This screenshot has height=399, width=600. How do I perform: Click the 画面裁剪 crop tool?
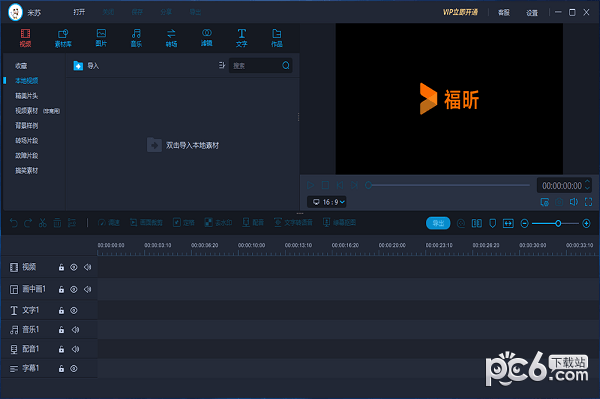(x=146, y=223)
